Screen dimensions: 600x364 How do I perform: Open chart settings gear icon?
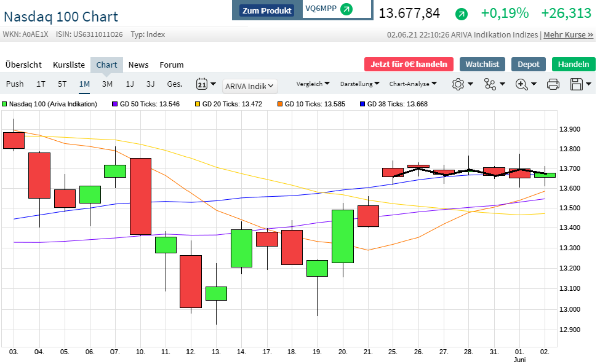(458, 84)
